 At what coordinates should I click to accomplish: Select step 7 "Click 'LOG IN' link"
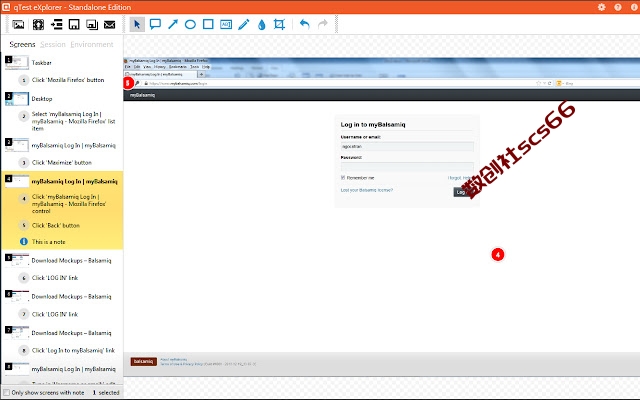point(55,314)
